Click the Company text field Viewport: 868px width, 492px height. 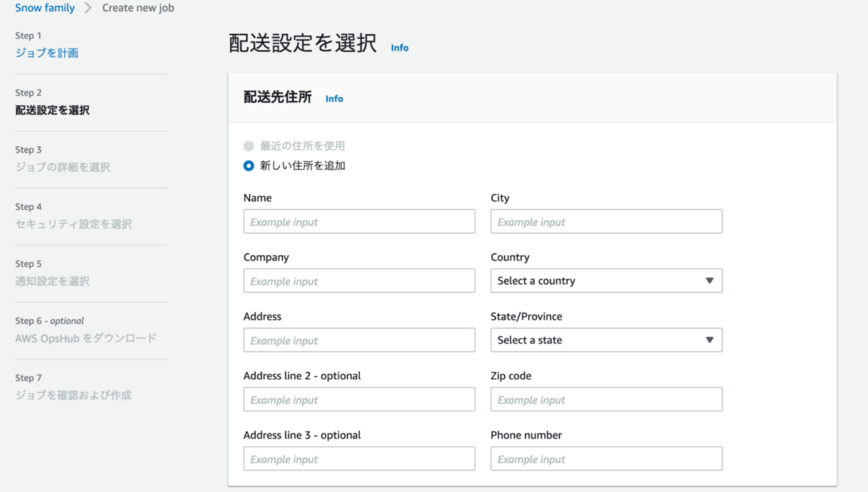(359, 281)
